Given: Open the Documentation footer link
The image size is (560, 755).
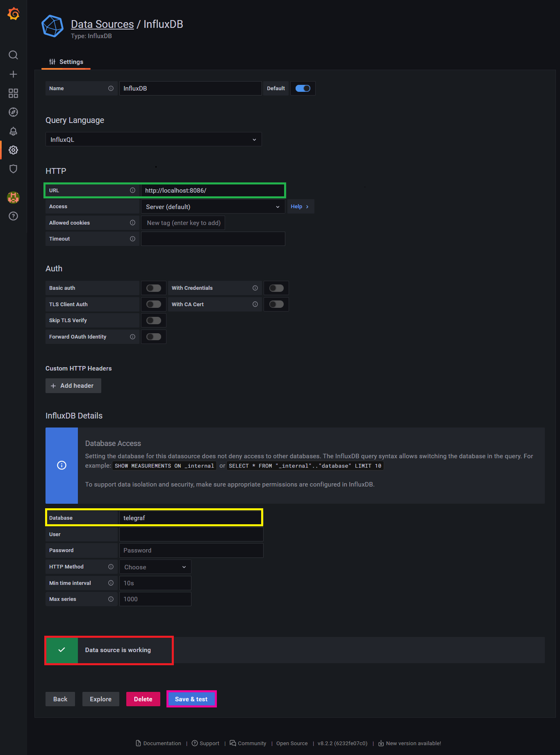Looking at the screenshot, I should click(158, 744).
